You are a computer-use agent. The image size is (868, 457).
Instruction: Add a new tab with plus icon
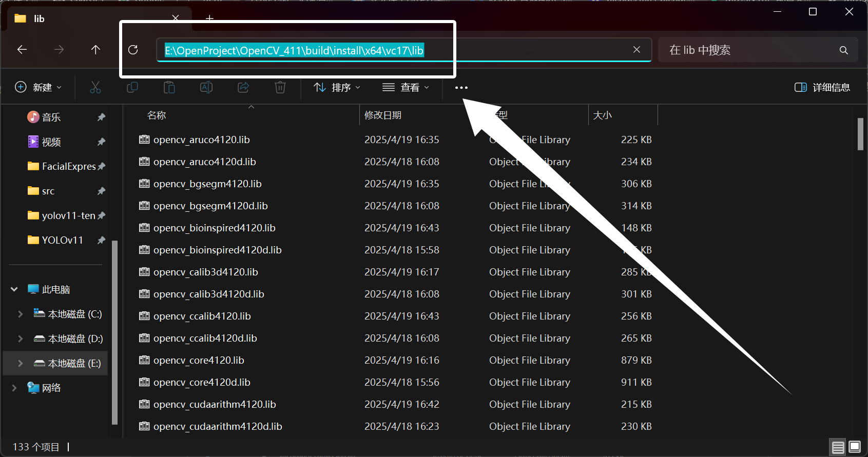209,18
